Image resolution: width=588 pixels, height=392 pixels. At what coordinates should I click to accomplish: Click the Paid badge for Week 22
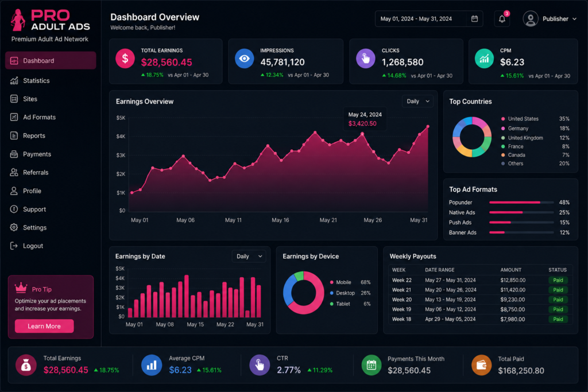click(x=558, y=280)
